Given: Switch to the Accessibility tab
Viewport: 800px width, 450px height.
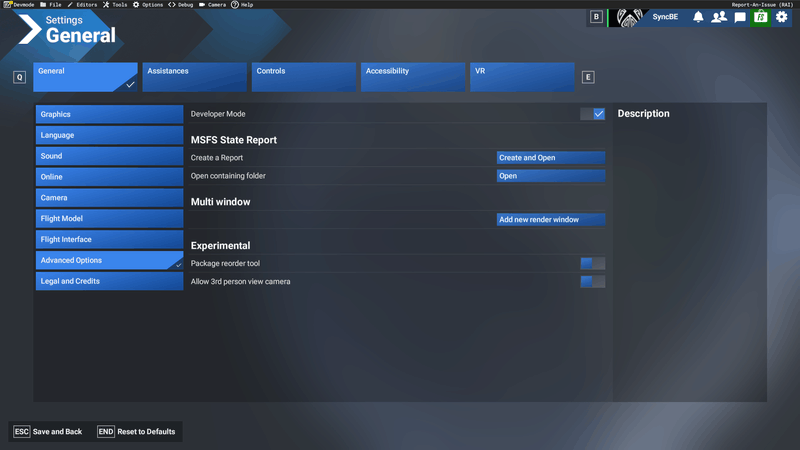Looking at the screenshot, I should 413,77.
